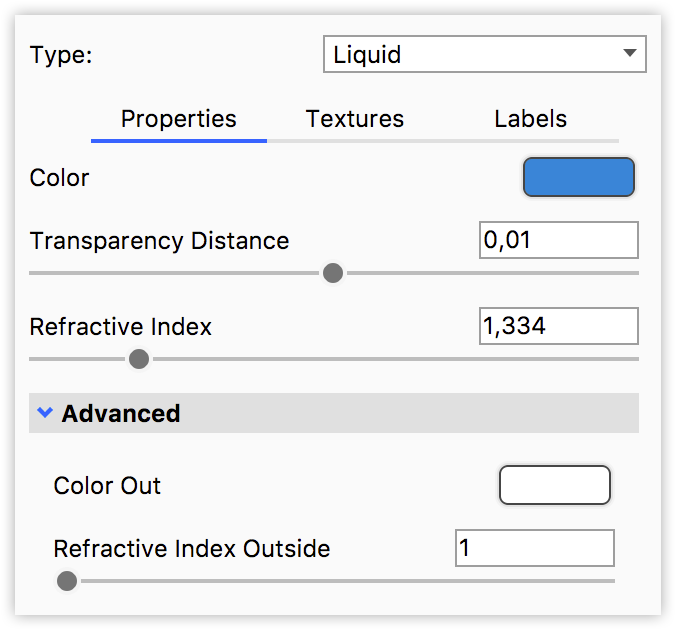Click the right end of Transparency Distance track

[630, 273]
